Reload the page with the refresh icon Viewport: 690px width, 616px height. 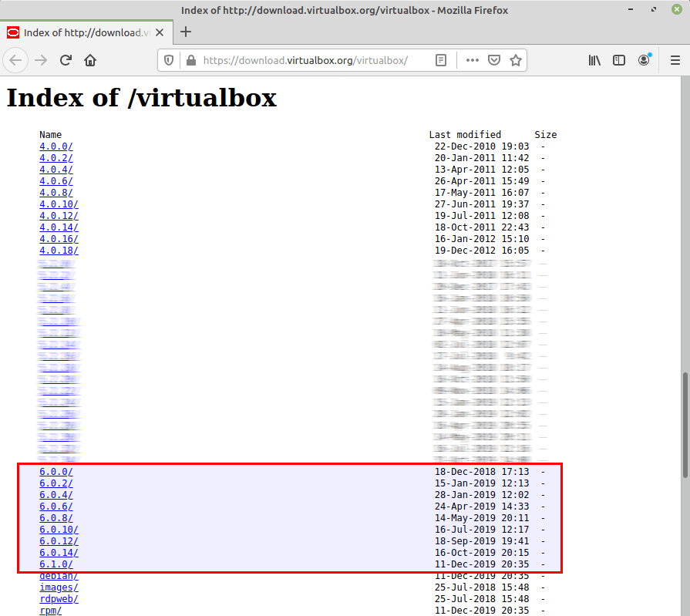(x=66, y=60)
